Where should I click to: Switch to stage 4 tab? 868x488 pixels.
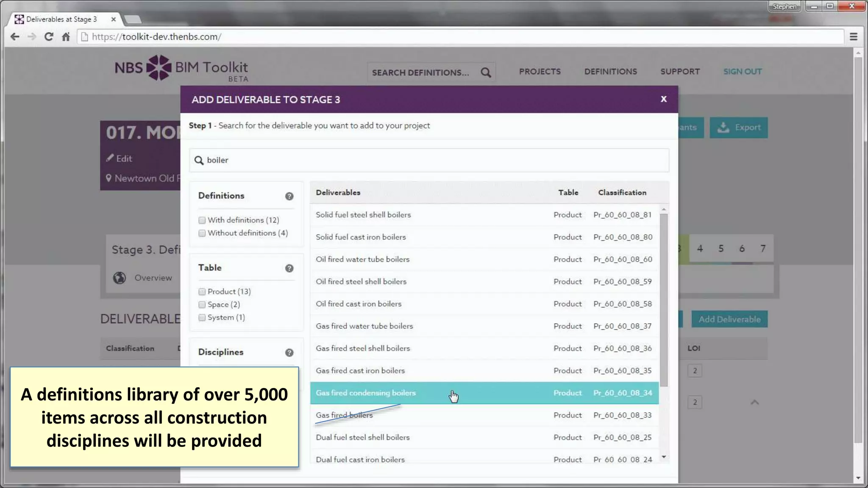700,249
